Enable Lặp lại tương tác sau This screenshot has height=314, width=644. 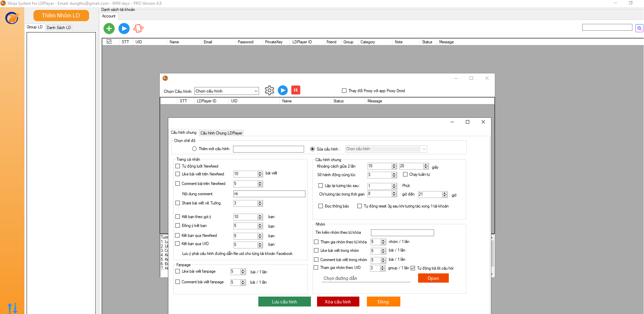click(320, 186)
